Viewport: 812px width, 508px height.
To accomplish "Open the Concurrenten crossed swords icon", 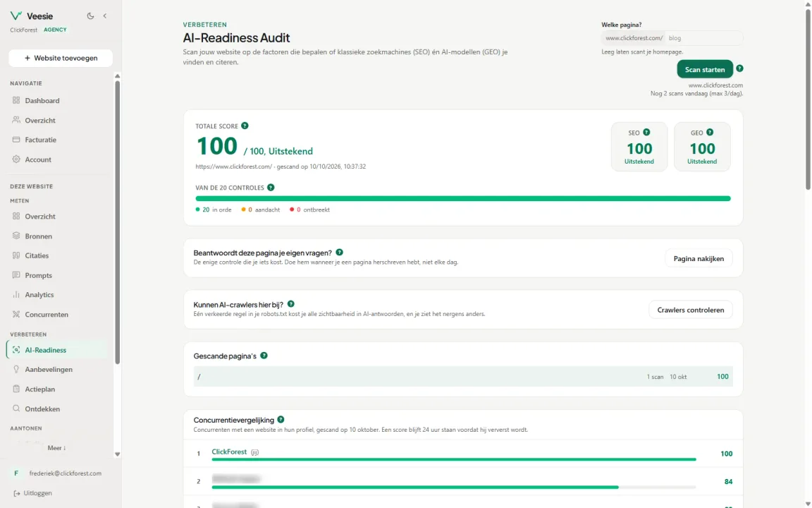I will pos(16,314).
